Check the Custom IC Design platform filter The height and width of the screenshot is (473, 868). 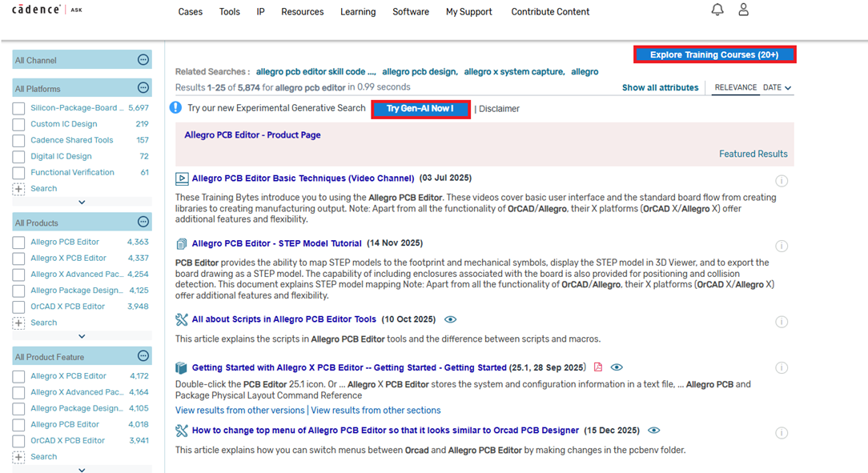[x=18, y=124]
